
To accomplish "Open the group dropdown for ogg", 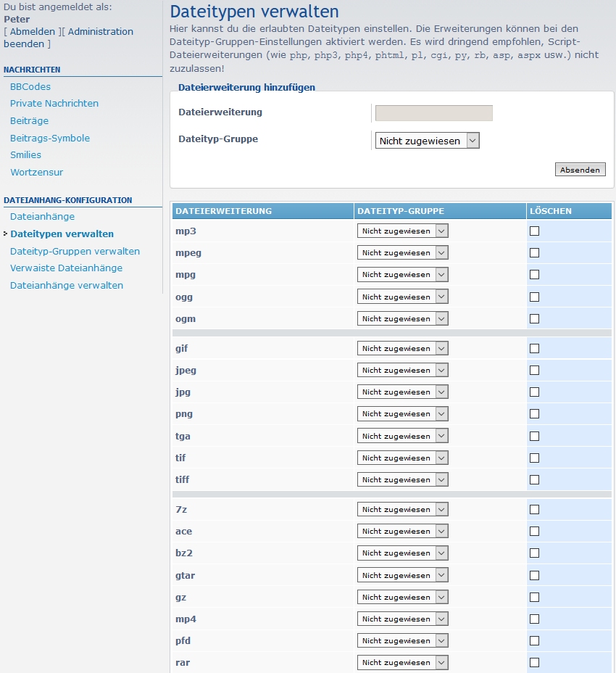I will (403, 297).
